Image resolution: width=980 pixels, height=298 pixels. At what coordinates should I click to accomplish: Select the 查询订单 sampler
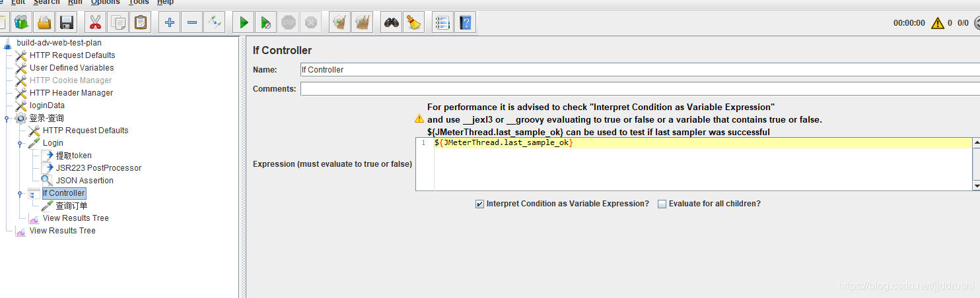point(71,206)
